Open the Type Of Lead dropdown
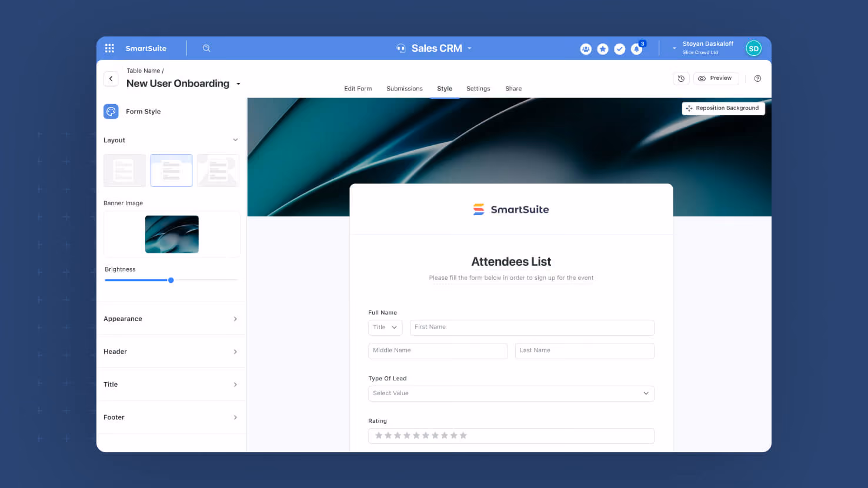This screenshot has height=488, width=868. coord(511,393)
